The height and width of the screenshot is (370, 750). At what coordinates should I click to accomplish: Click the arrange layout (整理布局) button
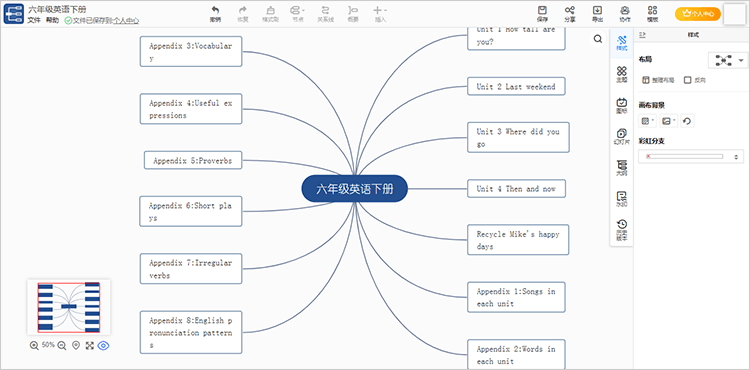click(x=659, y=80)
